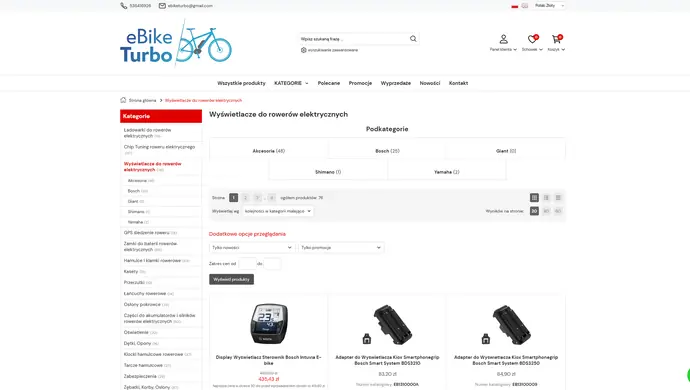Switch to two-column list view icon

(x=546, y=198)
